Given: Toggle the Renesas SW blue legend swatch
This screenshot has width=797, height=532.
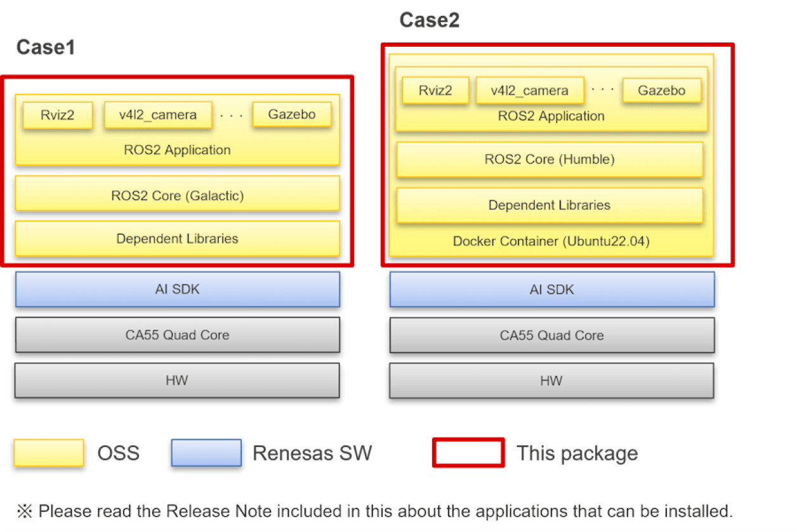Looking at the screenshot, I should [206, 453].
